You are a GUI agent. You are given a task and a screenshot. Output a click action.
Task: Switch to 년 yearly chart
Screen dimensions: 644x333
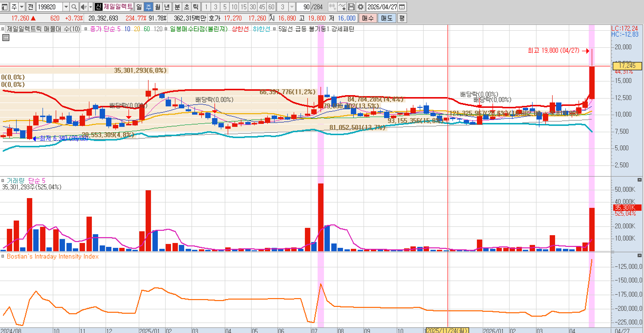point(167,7)
